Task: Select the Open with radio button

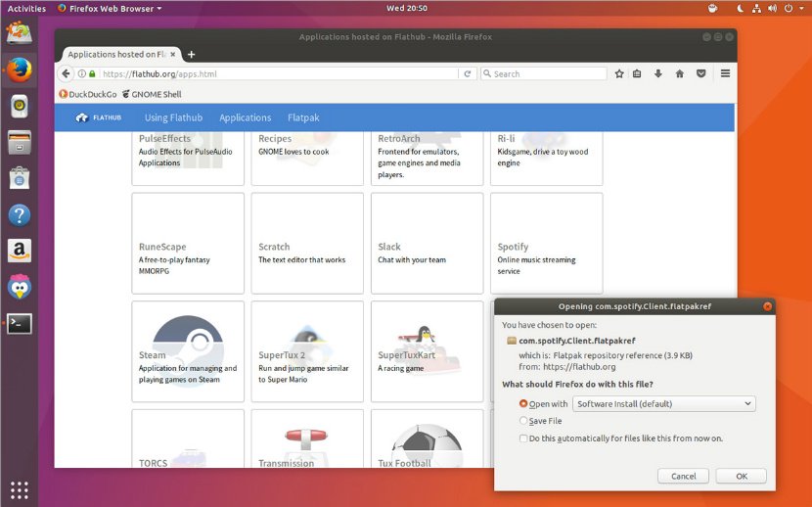Action: (x=523, y=403)
